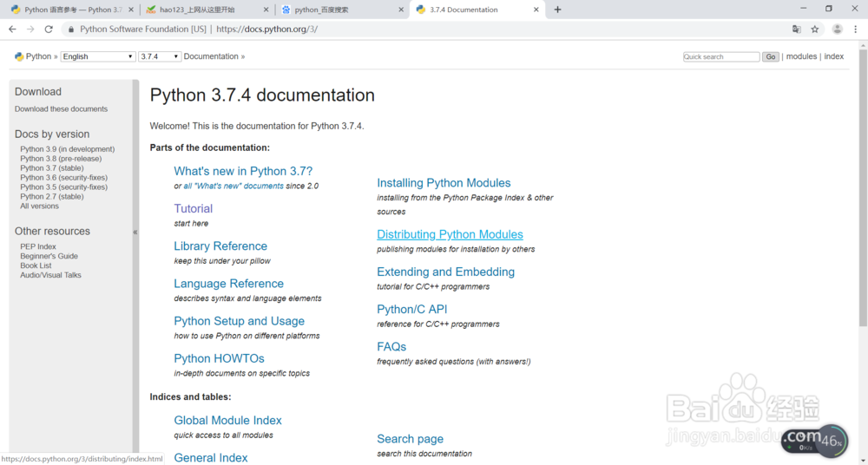
Task: Click the modules link in header
Action: point(801,56)
